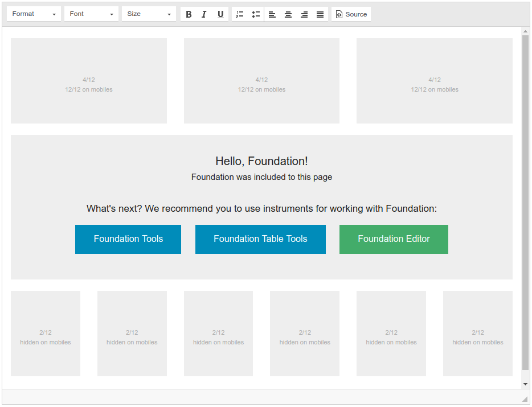Viewport: 532px width, 407px height.
Task: Click the Hello, Foundation! heading
Action: tap(261, 161)
